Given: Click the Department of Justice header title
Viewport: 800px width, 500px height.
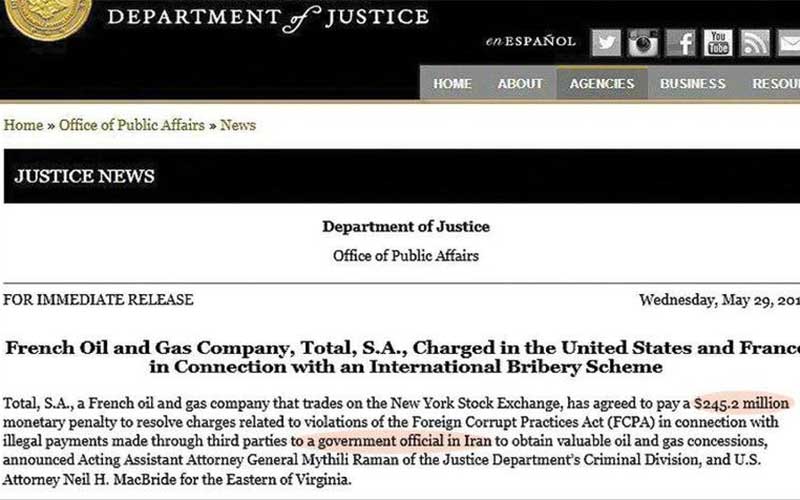Looking at the screenshot, I should [x=267, y=18].
